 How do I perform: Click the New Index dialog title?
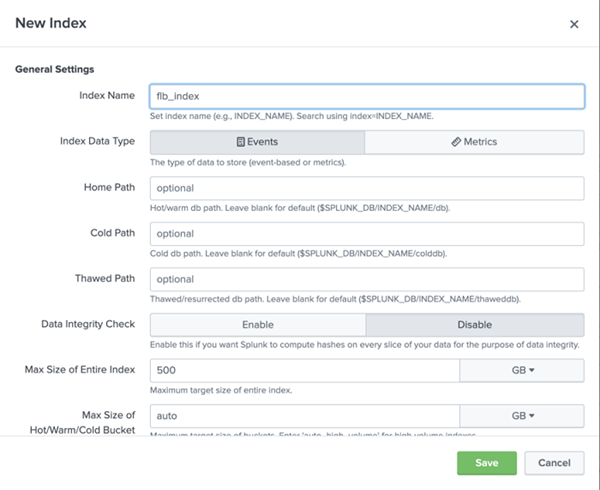[x=51, y=23]
